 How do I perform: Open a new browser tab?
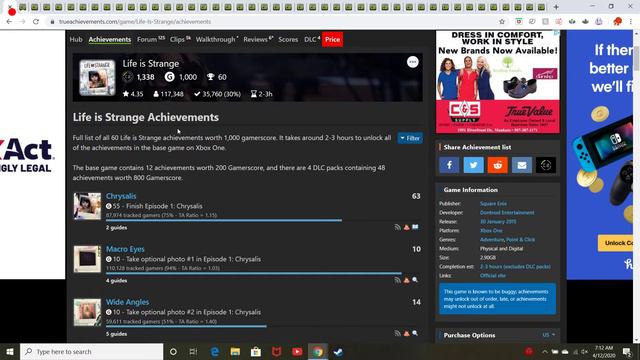(x=556, y=7)
